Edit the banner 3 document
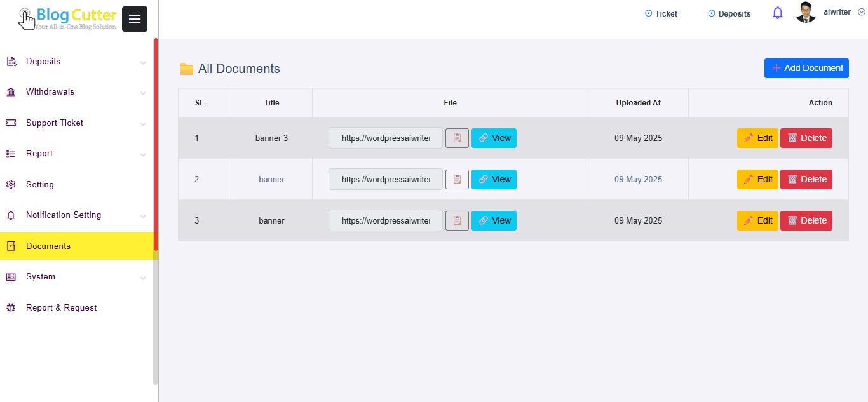The height and width of the screenshot is (402, 868). coord(757,138)
